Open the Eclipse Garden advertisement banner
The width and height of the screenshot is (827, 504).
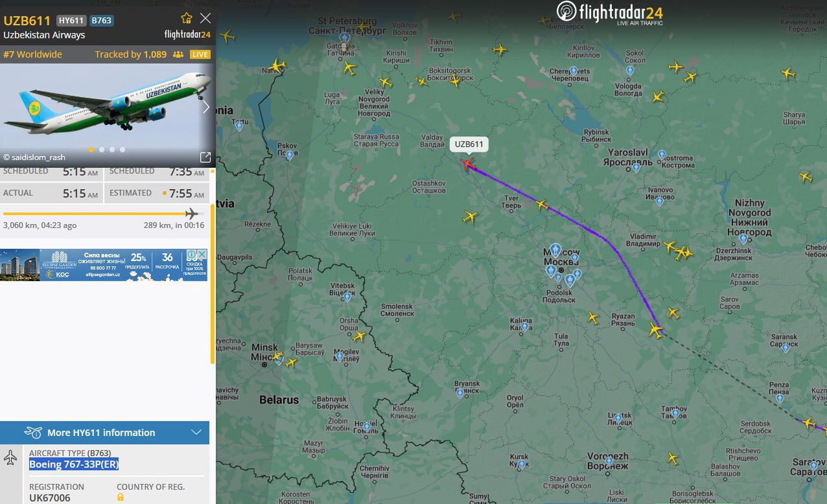pos(104,265)
